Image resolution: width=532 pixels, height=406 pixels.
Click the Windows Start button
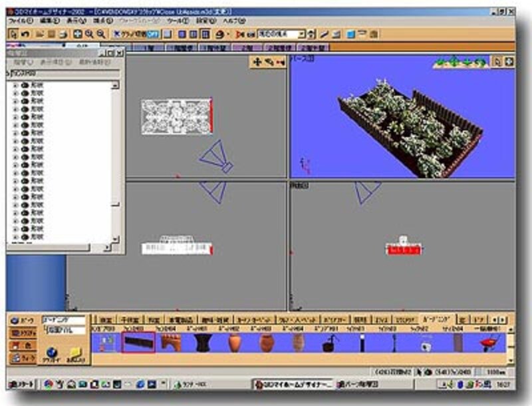click(21, 384)
